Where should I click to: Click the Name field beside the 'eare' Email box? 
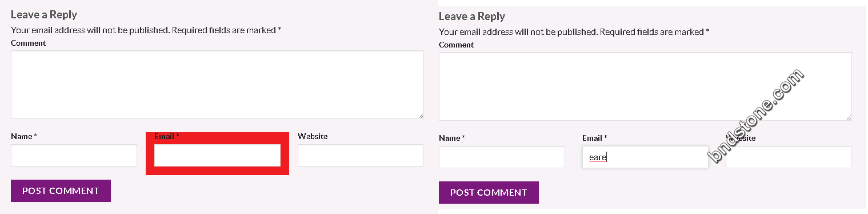tap(502, 157)
